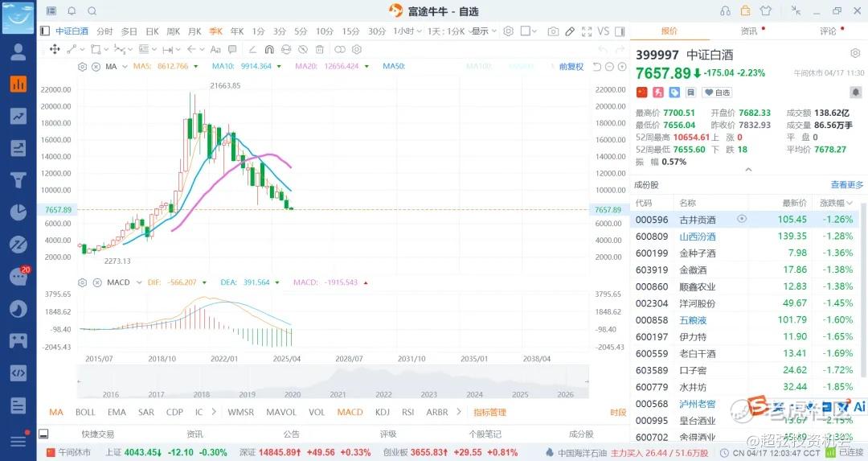The height and width of the screenshot is (461, 868).
Task: Open the pie chart portfolio sidebar icon
Action: tap(18, 212)
